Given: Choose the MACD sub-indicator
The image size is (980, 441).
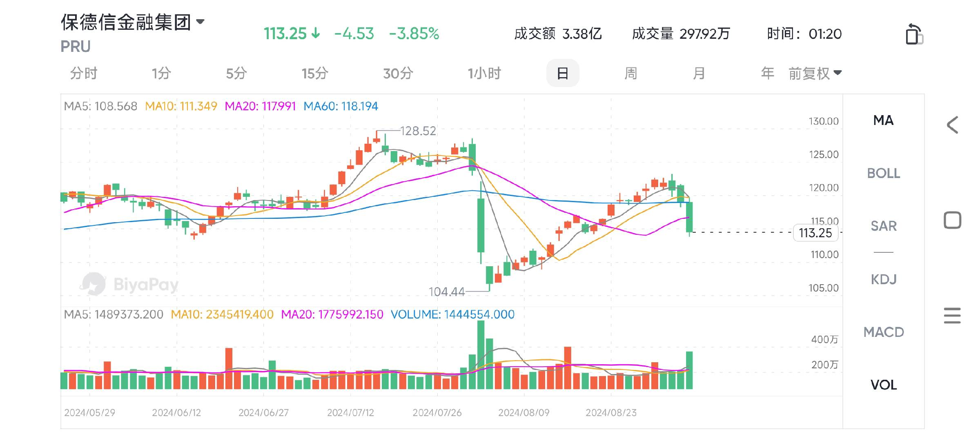Looking at the screenshot, I should pyautogui.click(x=883, y=332).
